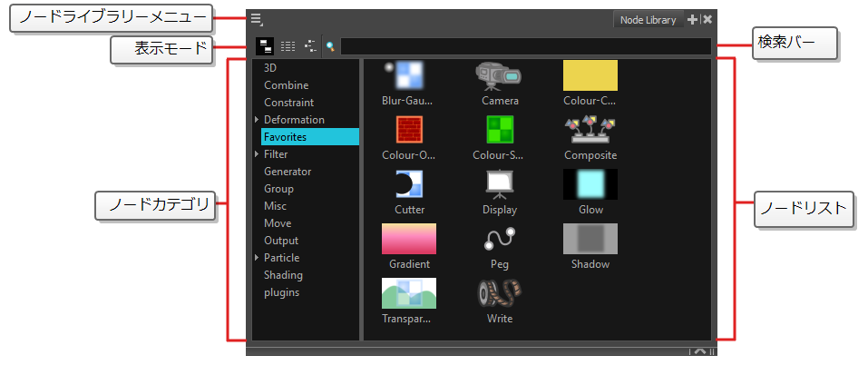Select the Blur-Gaussian node icon
The width and height of the screenshot is (868, 365).
(x=408, y=76)
